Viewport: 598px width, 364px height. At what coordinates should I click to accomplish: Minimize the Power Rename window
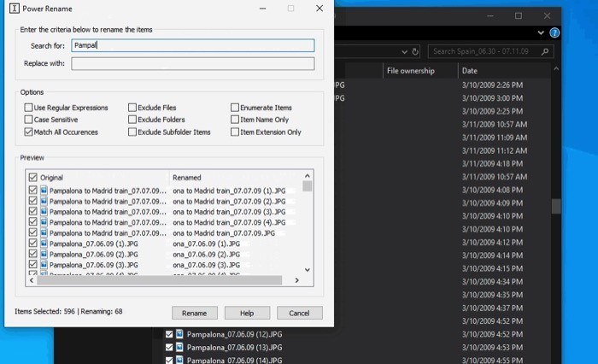click(x=263, y=9)
